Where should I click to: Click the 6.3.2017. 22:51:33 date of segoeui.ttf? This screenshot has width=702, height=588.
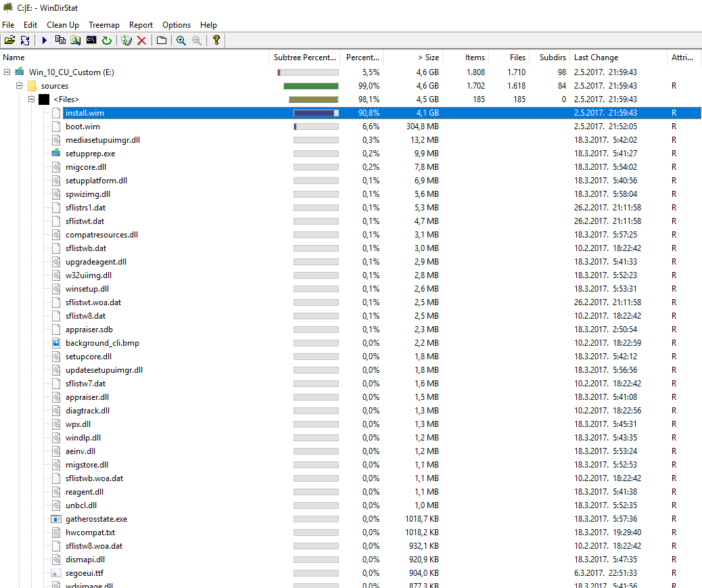coord(605,573)
